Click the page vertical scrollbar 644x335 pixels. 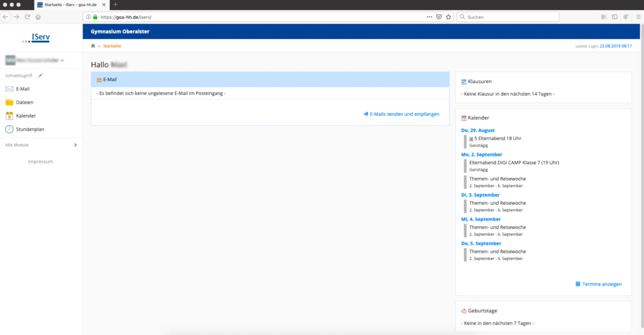[641, 177]
